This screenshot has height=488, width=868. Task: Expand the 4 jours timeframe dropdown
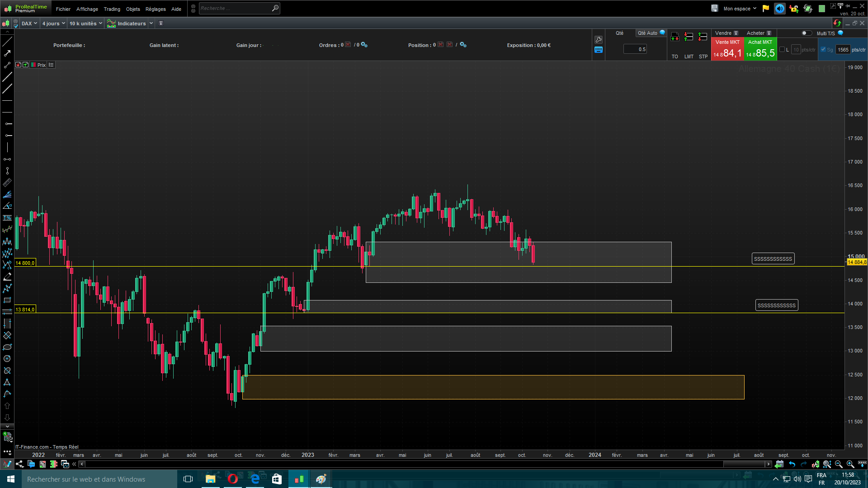53,23
